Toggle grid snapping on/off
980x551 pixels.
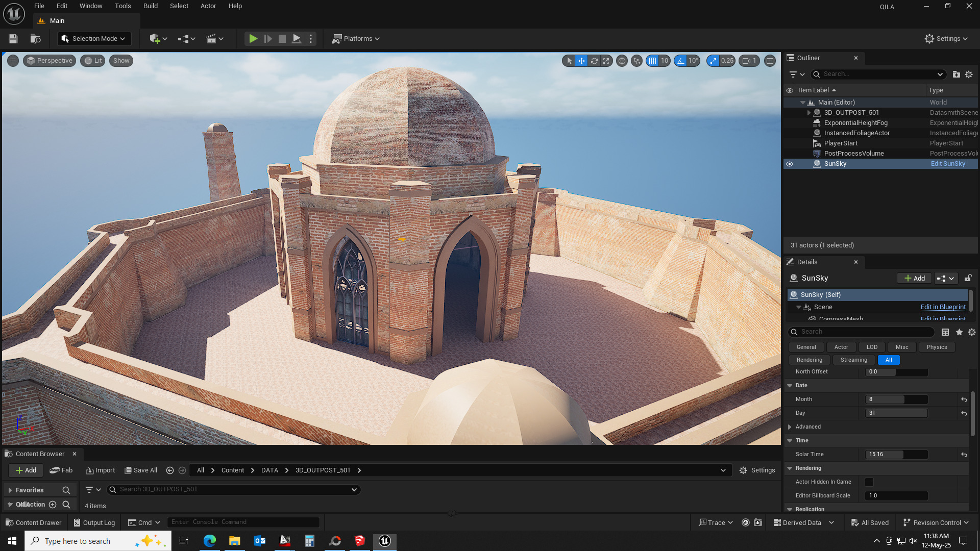coord(652,61)
